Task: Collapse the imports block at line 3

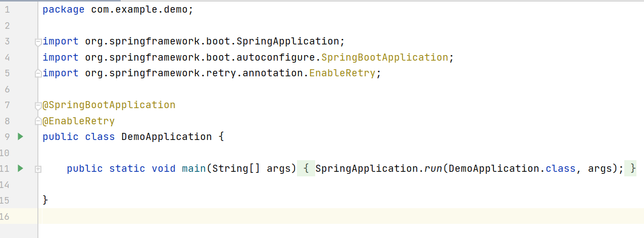Action: coord(38,42)
